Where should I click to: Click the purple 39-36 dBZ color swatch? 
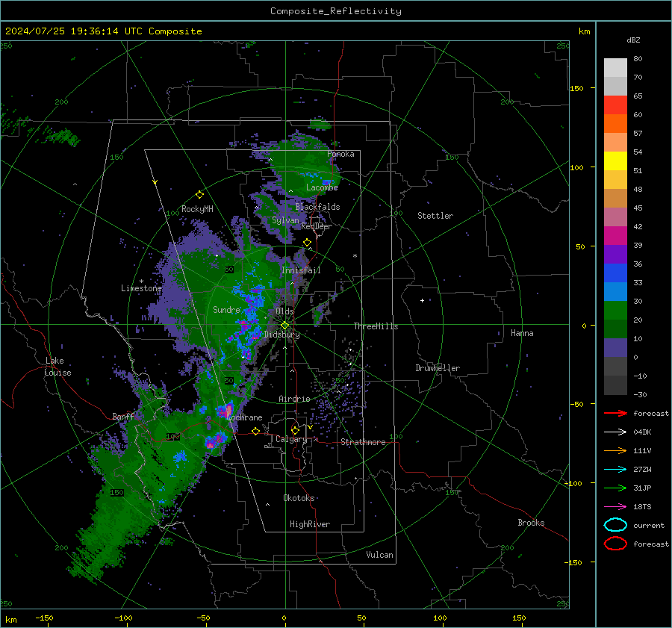[615, 254]
